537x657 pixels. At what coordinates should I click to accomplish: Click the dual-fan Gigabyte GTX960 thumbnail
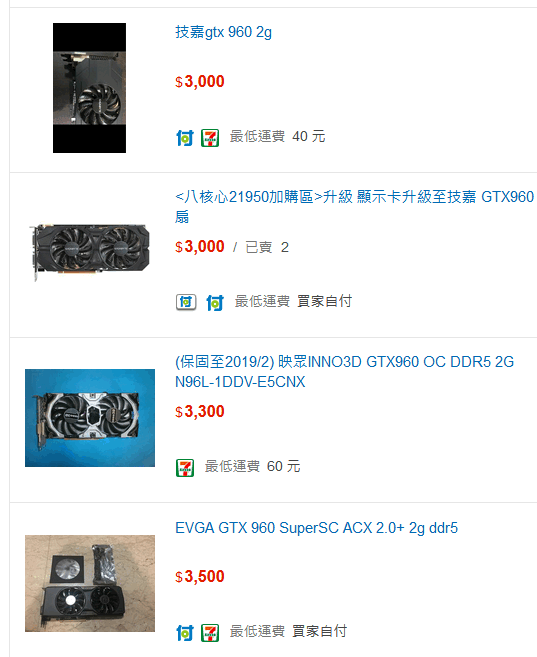click(90, 253)
